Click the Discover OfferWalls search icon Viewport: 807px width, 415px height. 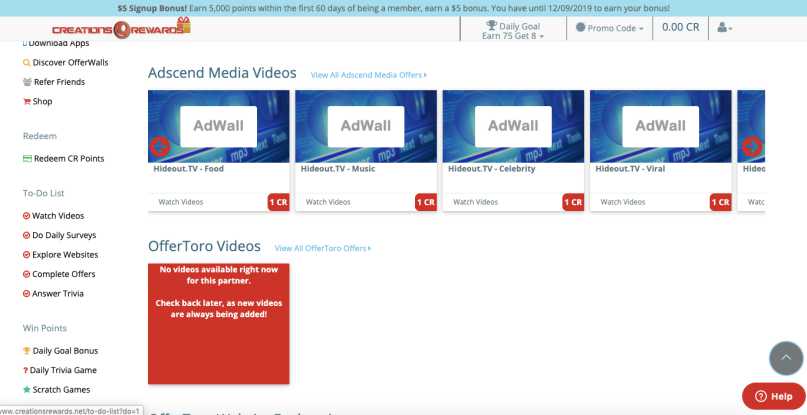point(27,63)
